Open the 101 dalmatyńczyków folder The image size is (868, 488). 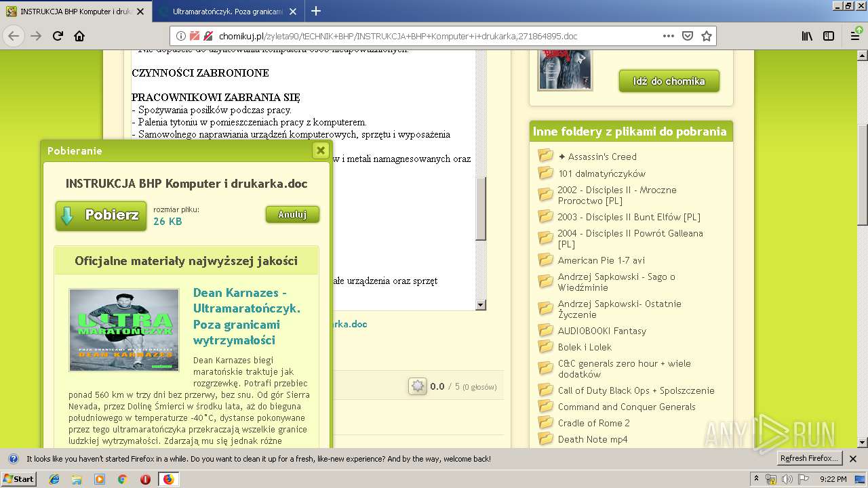point(601,174)
